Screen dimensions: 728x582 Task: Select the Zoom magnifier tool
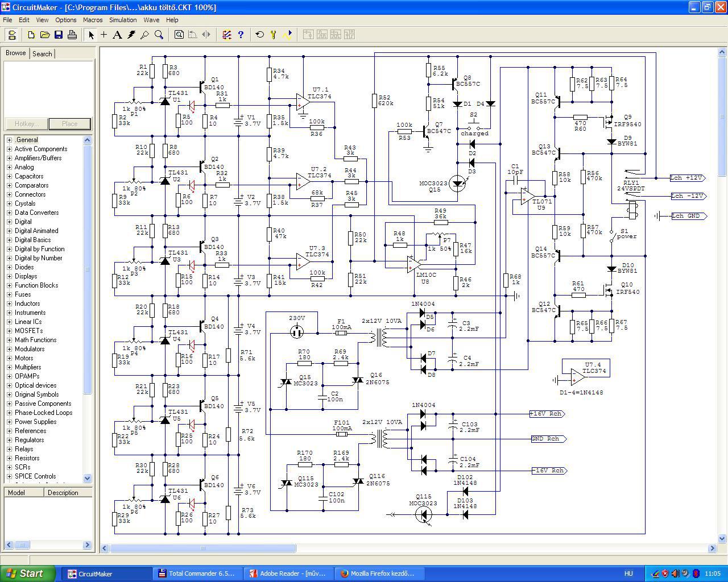159,35
